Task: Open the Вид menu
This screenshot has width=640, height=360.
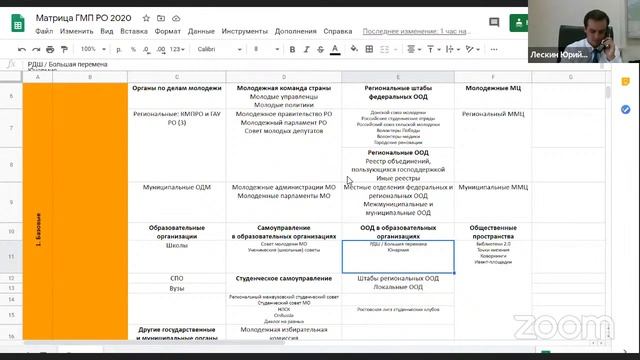Action: (107, 31)
